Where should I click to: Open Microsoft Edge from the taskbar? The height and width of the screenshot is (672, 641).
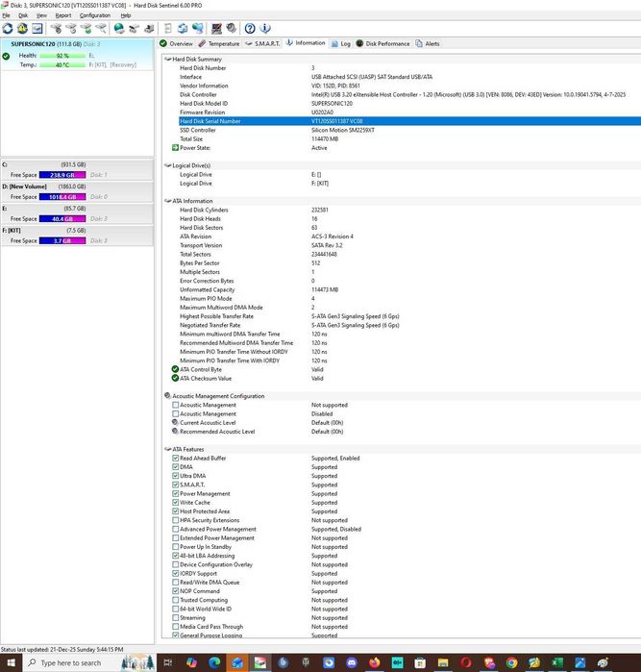click(214, 662)
